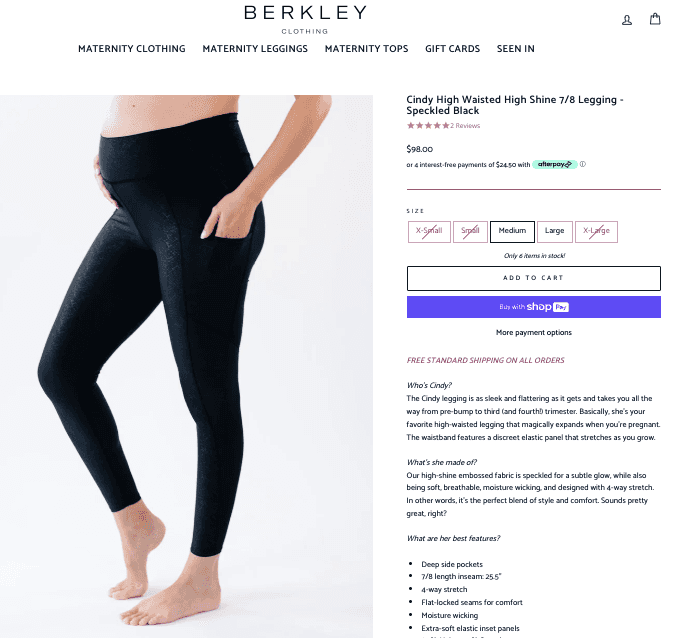The width and height of the screenshot is (677, 638).
Task: Open the shopping bag cart icon
Action: click(655, 19)
